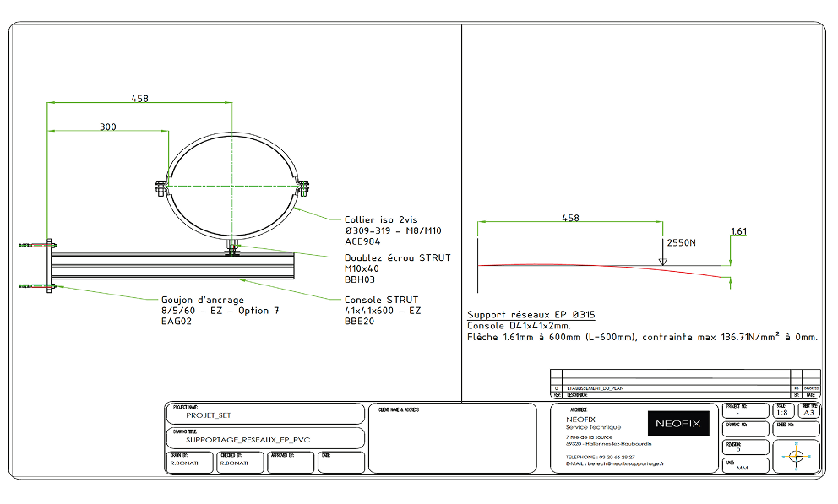Click the PROJET_SET project name field

264,415
